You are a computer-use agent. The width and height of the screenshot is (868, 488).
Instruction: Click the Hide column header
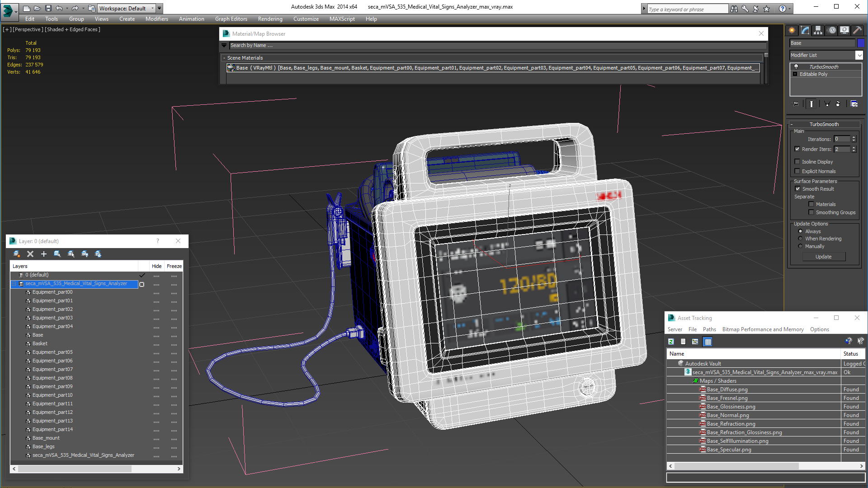[x=156, y=266]
